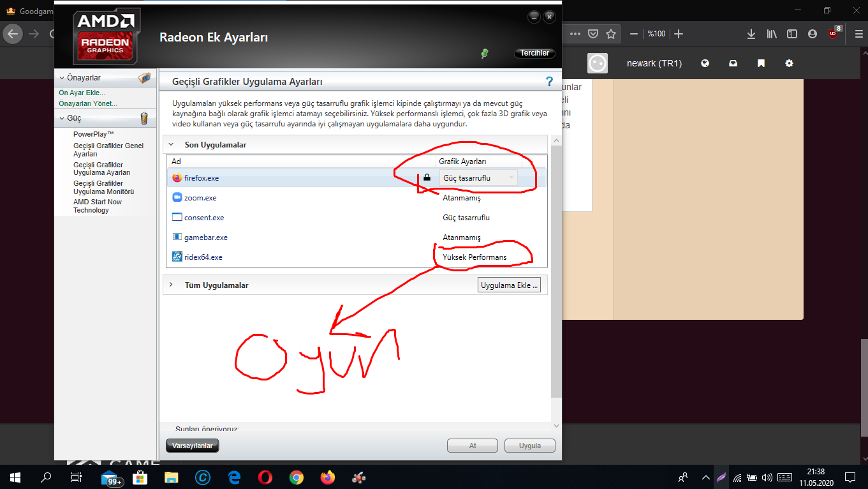This screenshot has width=868, height=489.
Task: Click the At button
Action: pyautogui.click(x=473, y=446)
